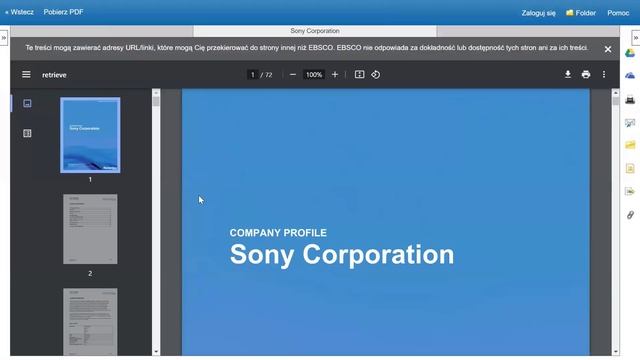Show the page thumbnails view icon
Screen dimensions: 640x360
27,103
